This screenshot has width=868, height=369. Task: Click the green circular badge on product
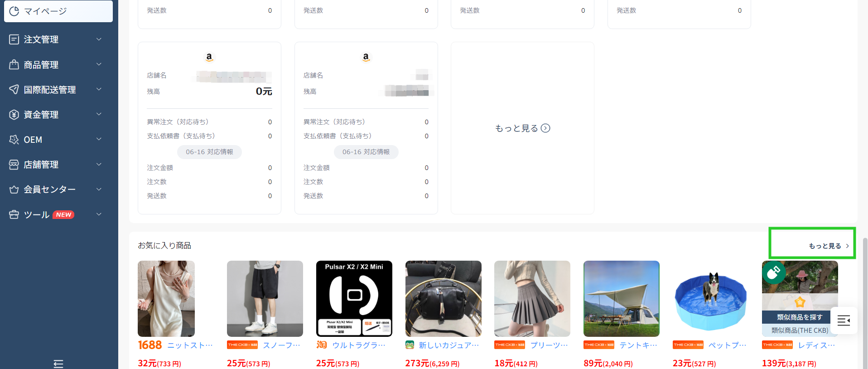[774, 272]
